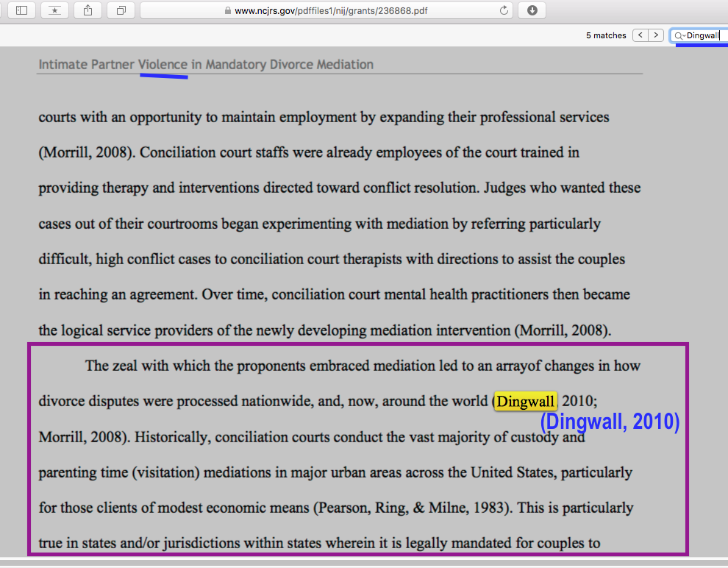Show all tabs overview button
The width and height of the screenshot is (728, 568).
(121, 10)
